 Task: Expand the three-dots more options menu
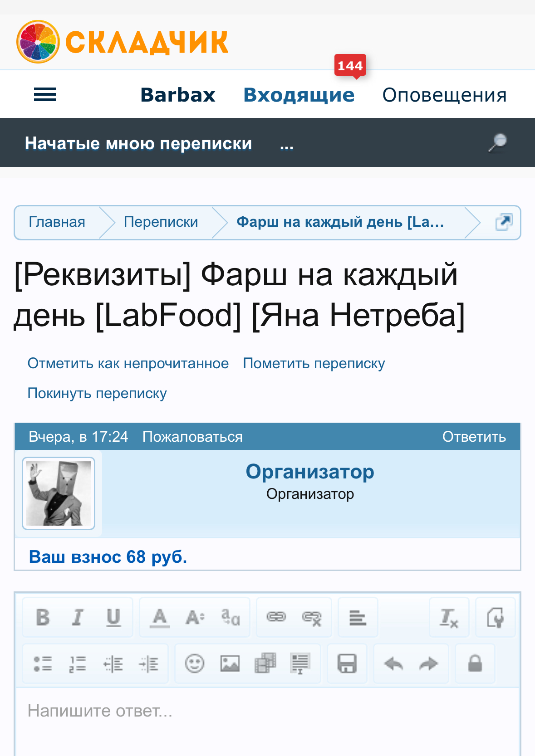click(x=286, y=144)
